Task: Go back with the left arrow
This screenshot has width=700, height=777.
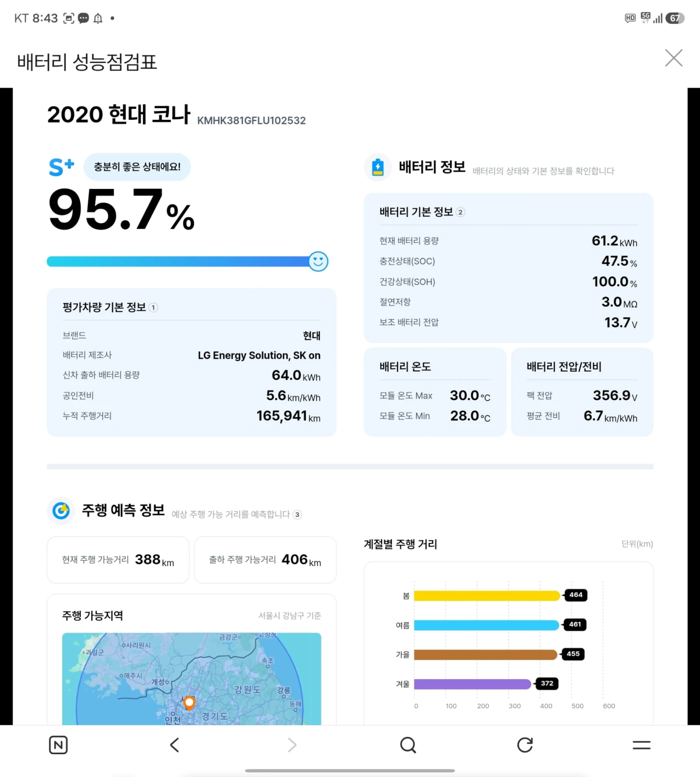Action: tap(175, 745)
